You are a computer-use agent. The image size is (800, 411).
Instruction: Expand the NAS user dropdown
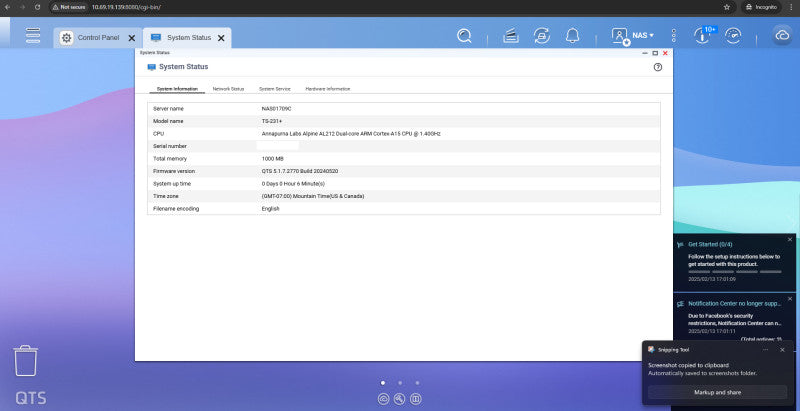pyautogui.click(x=643, y=36)
